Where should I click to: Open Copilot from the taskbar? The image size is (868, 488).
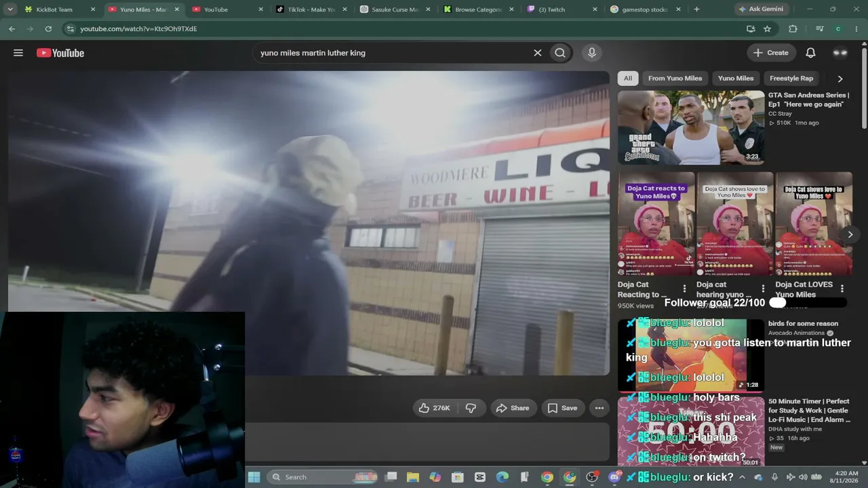[435, 477]
